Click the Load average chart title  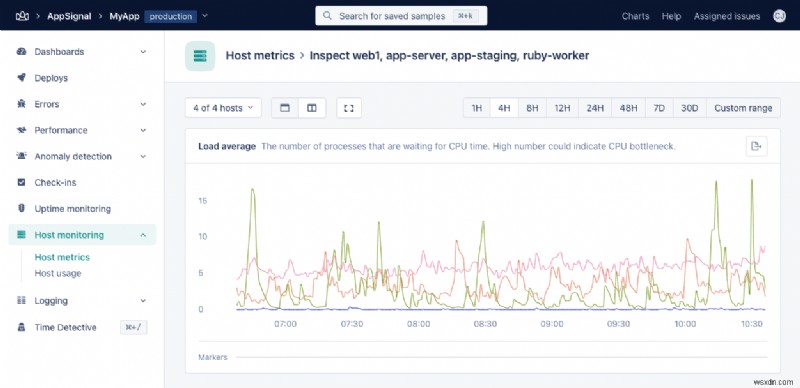tap(227, 147)
